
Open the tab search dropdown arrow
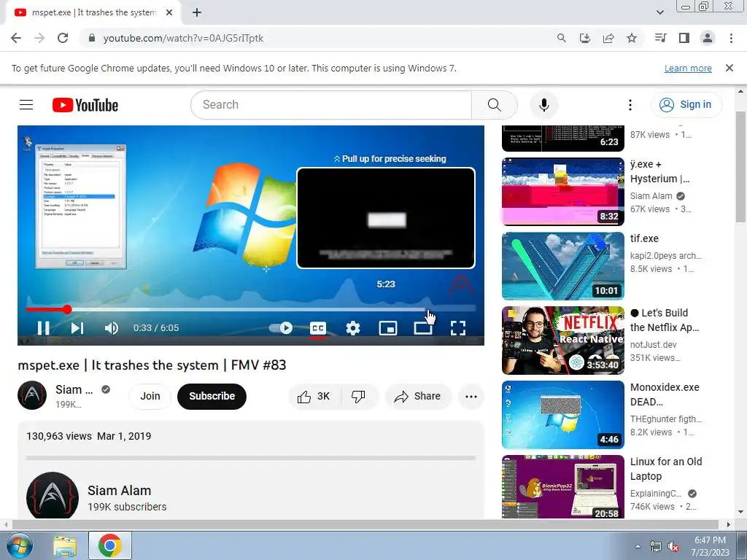click(x=659, y=12)
